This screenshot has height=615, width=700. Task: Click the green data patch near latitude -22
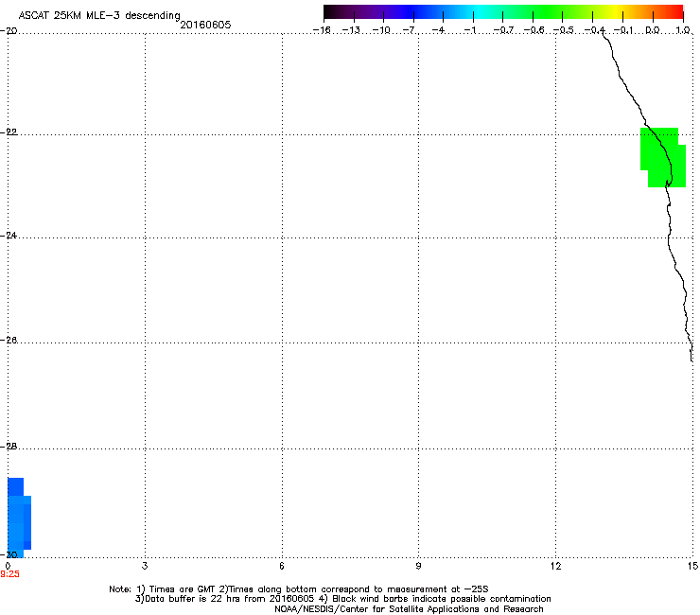click(x=663, y=157)
